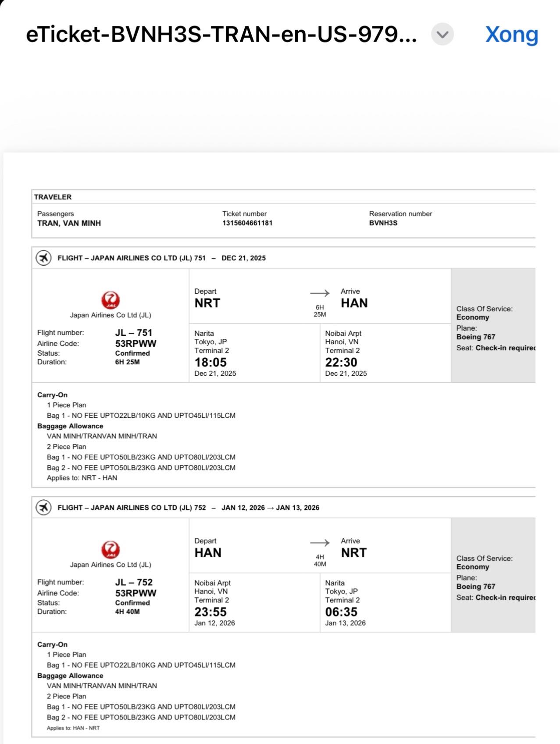Tap the JAL logo in the JL 751 section
This screenshot has height=744, width=560.
111,300
